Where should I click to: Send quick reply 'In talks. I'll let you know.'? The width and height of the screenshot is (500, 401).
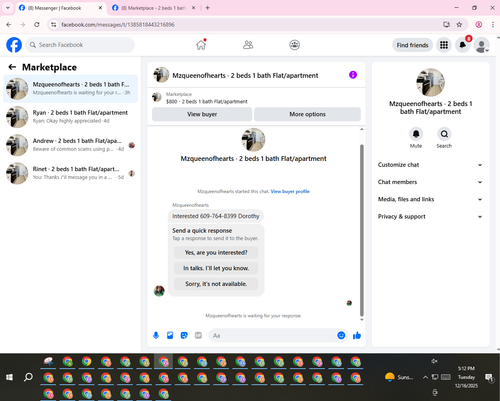pos(216,268)
